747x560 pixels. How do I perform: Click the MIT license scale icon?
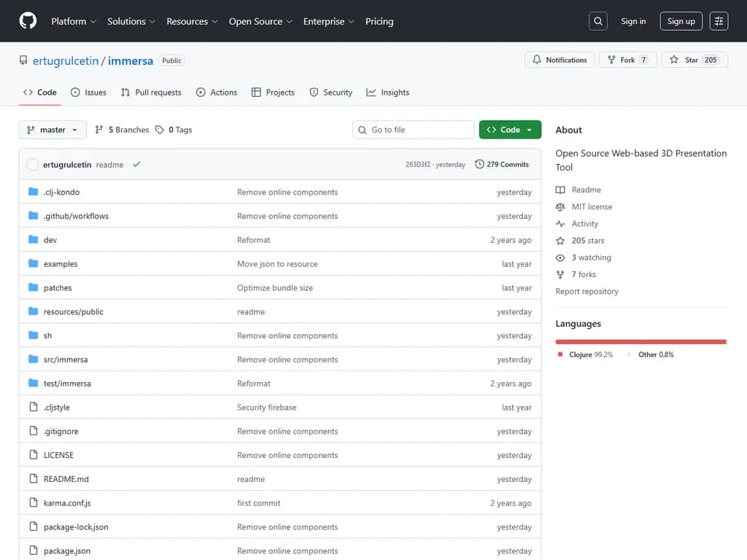pyautogui.click(x=560, y=207)
